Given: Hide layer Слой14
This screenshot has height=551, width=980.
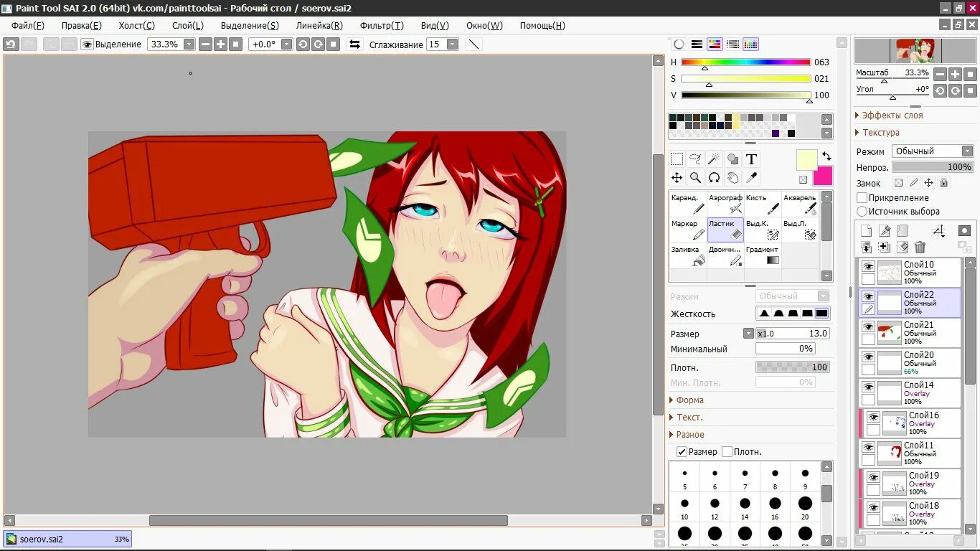Looking at the screenshot, I should [868, 387].
